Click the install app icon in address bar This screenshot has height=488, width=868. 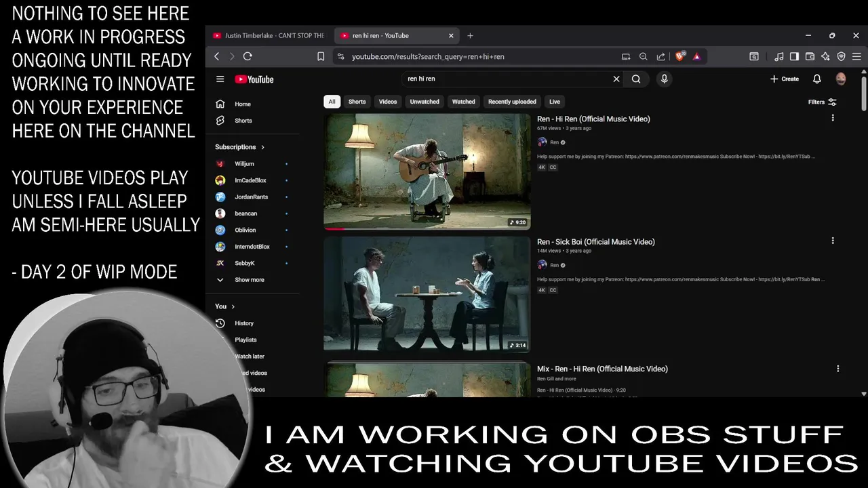626,57
